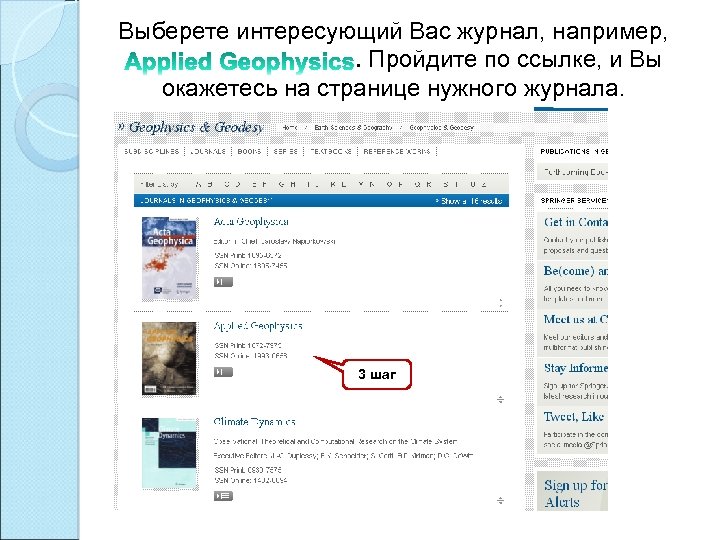Image resolution: width=720 pixels, height=540 pixels.
Task: Switch to the Journals tab
Action: pos(208,151)
